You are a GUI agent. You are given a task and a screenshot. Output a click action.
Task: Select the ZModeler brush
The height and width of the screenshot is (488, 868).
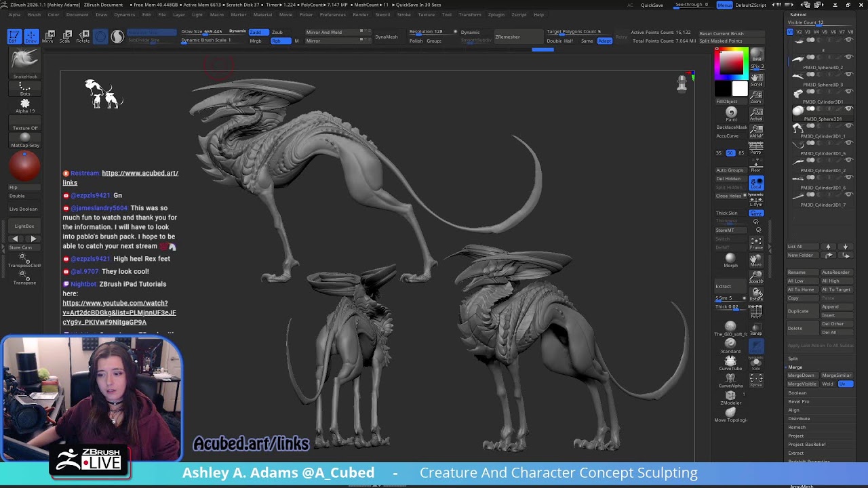point(730,397)
